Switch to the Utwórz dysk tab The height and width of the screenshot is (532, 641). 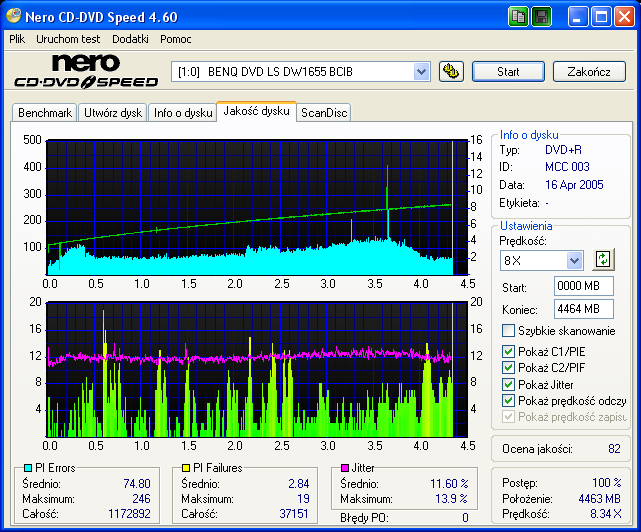point(113,113)
